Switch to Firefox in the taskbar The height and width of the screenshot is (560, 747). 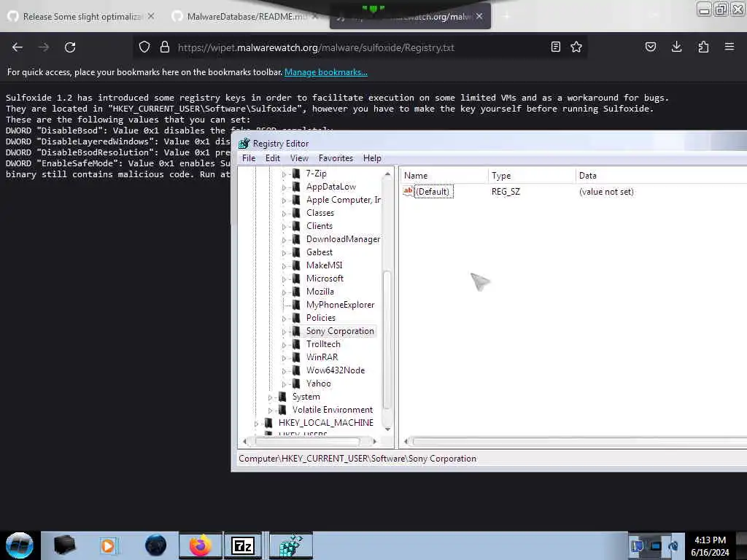click(200, 545)
